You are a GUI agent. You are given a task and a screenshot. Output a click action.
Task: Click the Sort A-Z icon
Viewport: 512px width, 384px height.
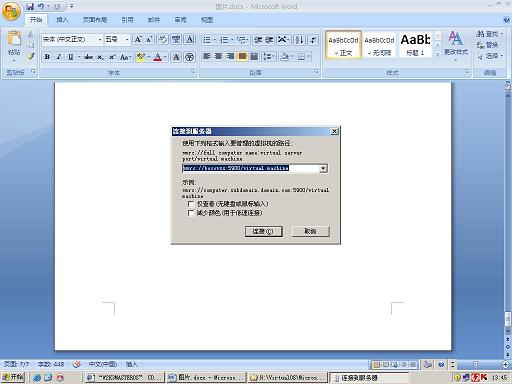(299, 40)
